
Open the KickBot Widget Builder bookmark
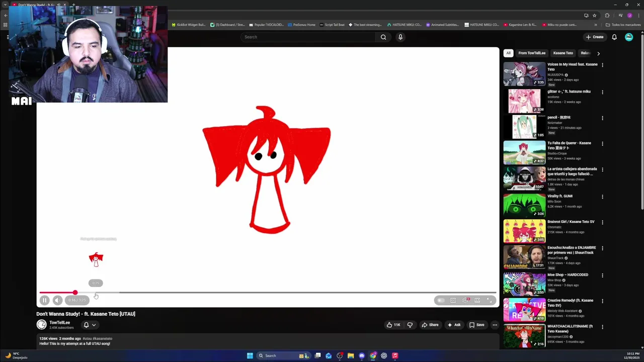pyautogui.click(x=189, y=25)
